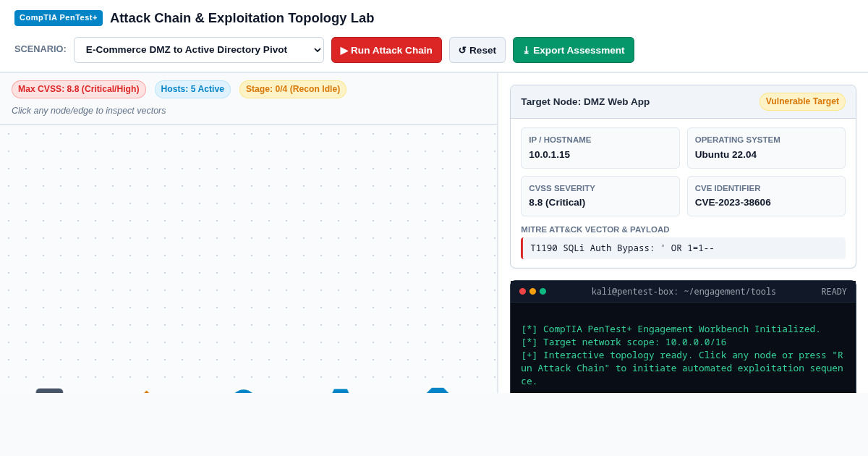Click the Attack Chain & Exploitation Topology Lab title
The image size is (868, 456).
242,18
